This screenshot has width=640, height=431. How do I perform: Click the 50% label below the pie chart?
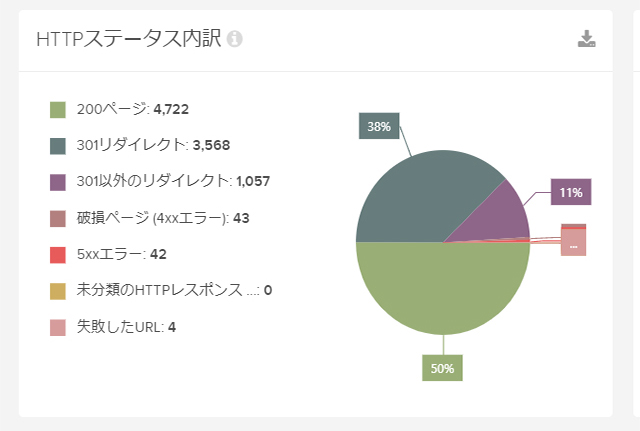coord(442,369)
